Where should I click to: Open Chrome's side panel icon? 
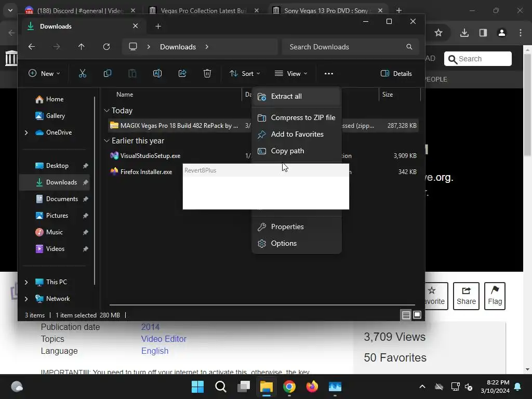(483, 33)
